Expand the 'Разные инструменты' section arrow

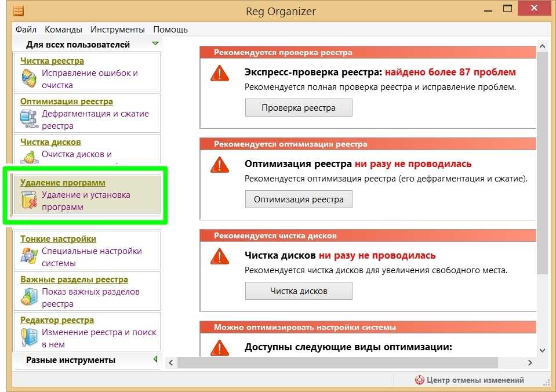[155, 360]
